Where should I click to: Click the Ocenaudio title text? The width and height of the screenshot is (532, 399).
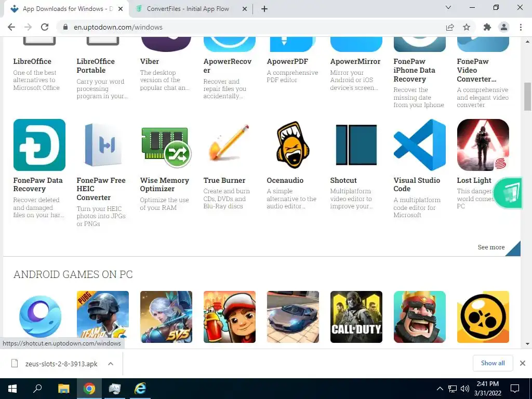point(285,180)
